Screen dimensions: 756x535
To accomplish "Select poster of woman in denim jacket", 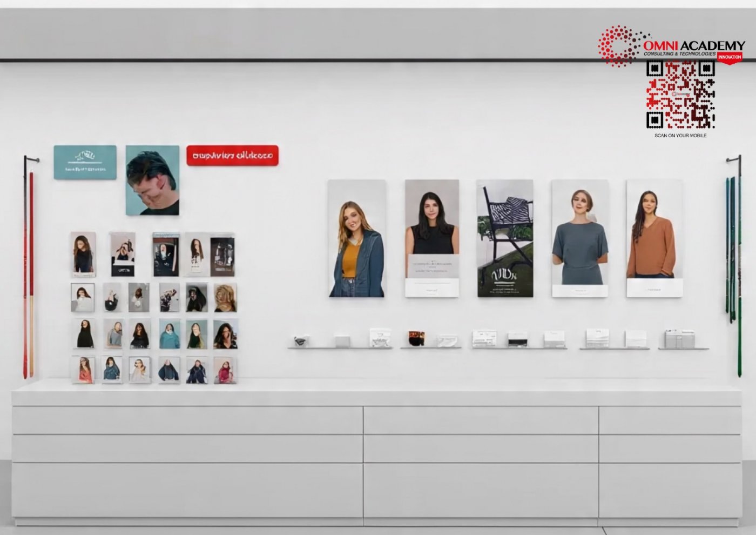I will tap(357, 239).
